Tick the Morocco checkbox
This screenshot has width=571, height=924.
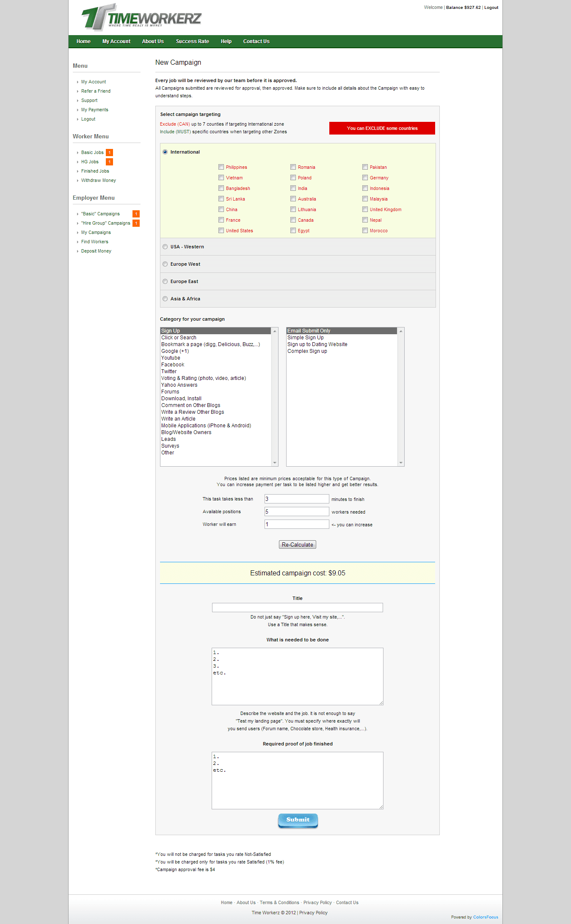tap(365, 231)
